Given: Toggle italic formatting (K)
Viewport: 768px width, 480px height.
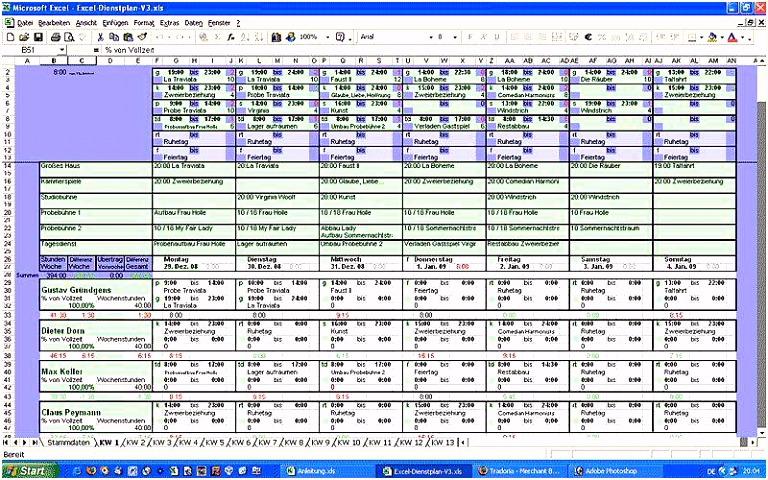Looking at the screenshot, I should click(x=483, y=37).
